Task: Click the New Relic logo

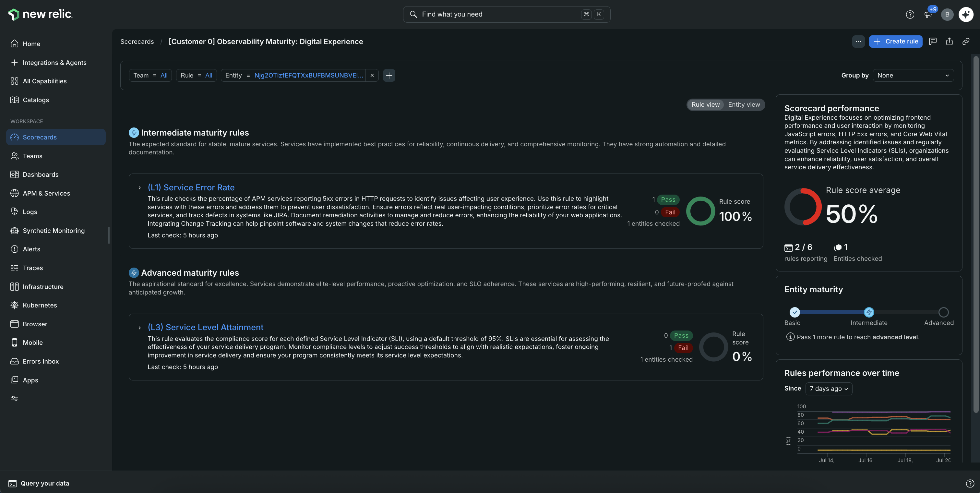Action: [x=40, y=14]
